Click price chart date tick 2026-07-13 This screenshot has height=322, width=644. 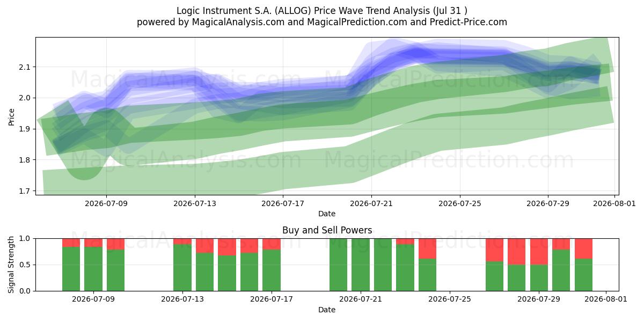[x=195, y=203]
